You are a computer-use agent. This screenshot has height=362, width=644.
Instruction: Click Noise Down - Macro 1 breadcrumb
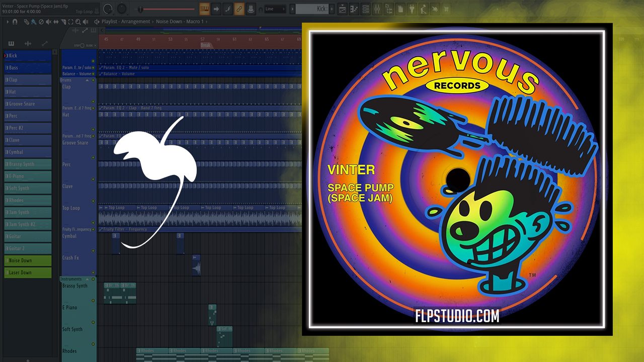point(180,22)
